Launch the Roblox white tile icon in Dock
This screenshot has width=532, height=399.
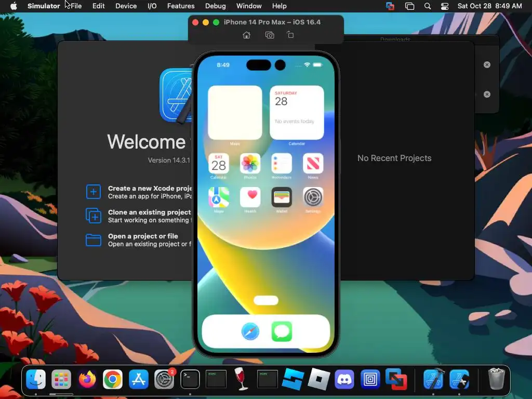[318, 379]
